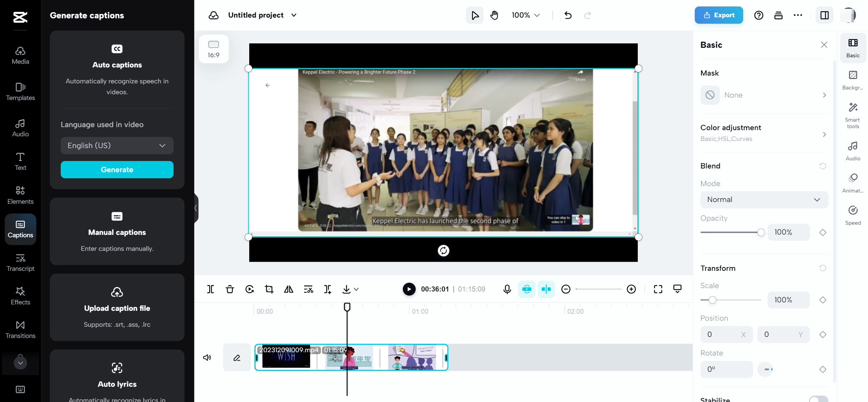Click the Generate captions button
Image resolution: width=868 pixels, height=402 pixels.
coord(117,169)
